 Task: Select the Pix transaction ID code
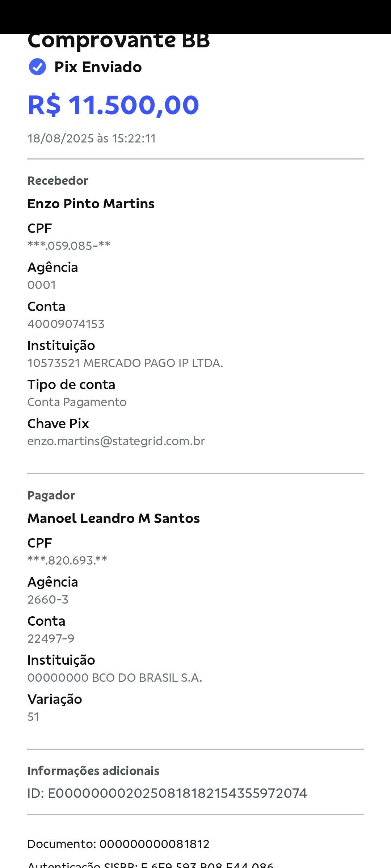tap(167, 793)
